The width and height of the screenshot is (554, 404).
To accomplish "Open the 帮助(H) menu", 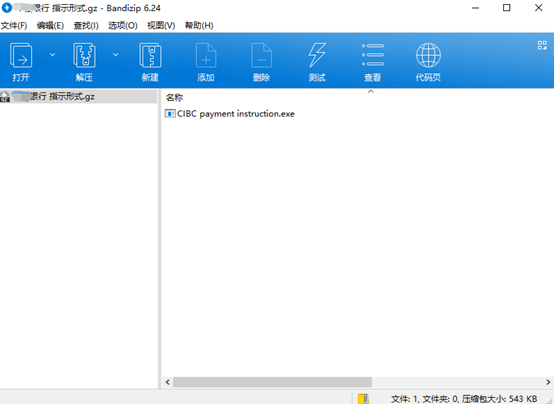I will pos(199,25).
